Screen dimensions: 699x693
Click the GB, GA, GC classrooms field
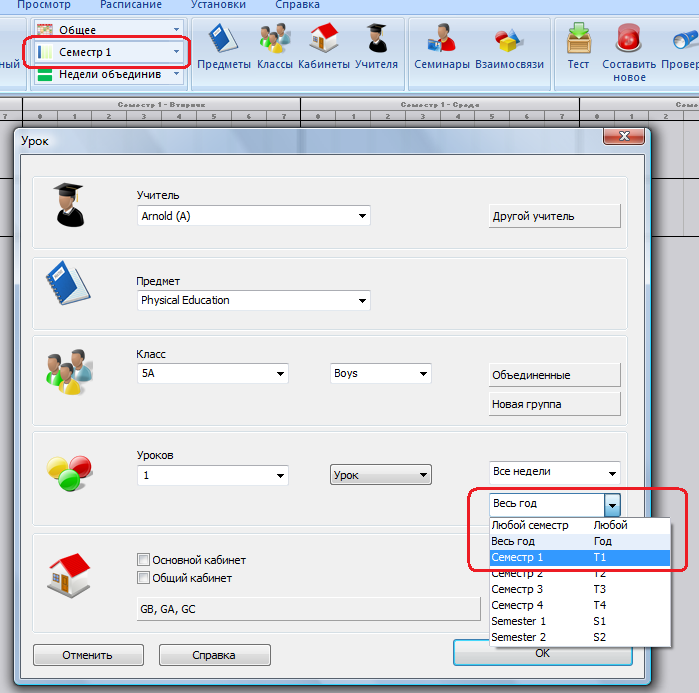(x=308, y=608)
